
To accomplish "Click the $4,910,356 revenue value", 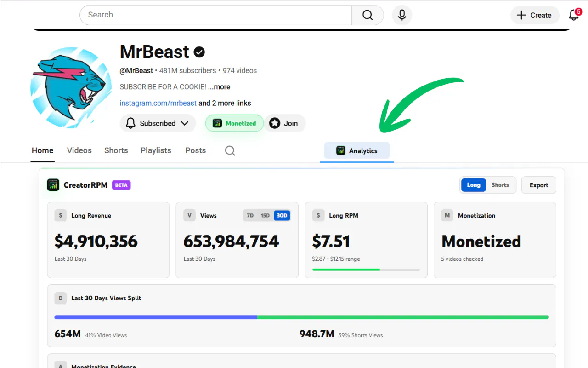I will pos(96,241).
